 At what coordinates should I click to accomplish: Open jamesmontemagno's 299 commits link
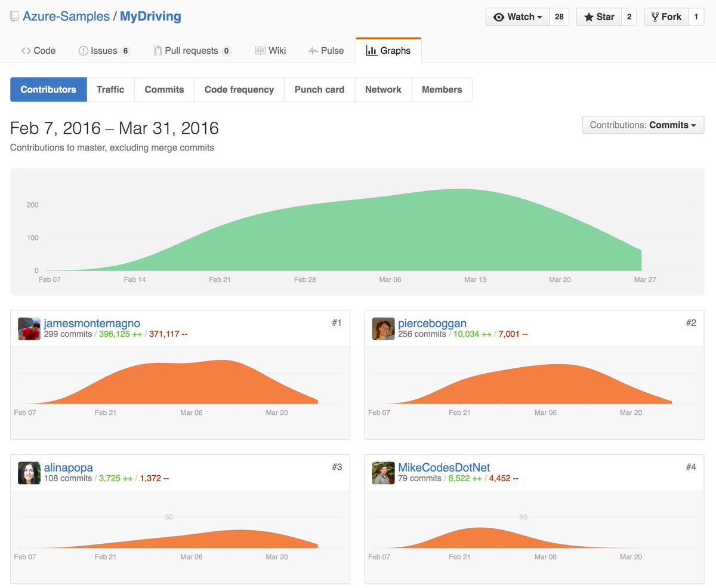click(x=68, y=334)
